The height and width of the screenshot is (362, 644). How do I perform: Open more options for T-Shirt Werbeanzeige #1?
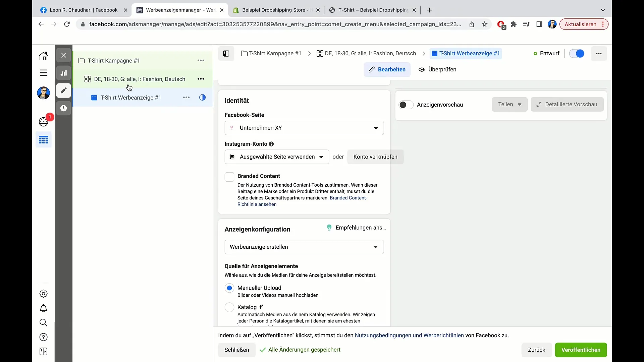pos(186,98)
